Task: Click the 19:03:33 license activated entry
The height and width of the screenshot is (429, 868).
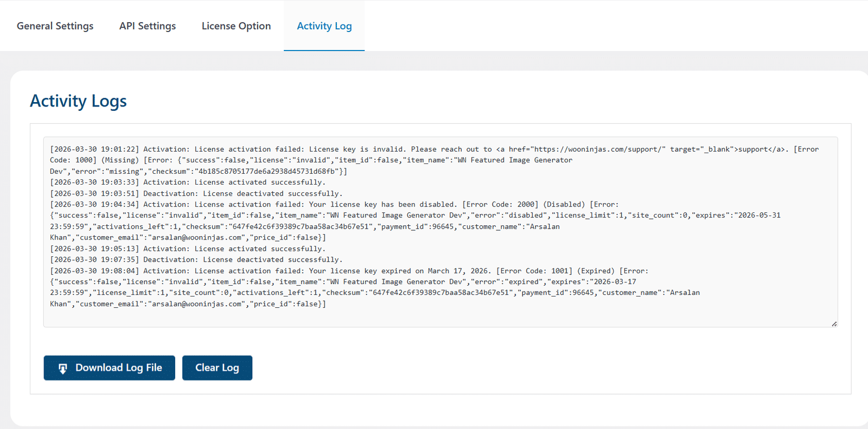Action: tap(188, 182)
